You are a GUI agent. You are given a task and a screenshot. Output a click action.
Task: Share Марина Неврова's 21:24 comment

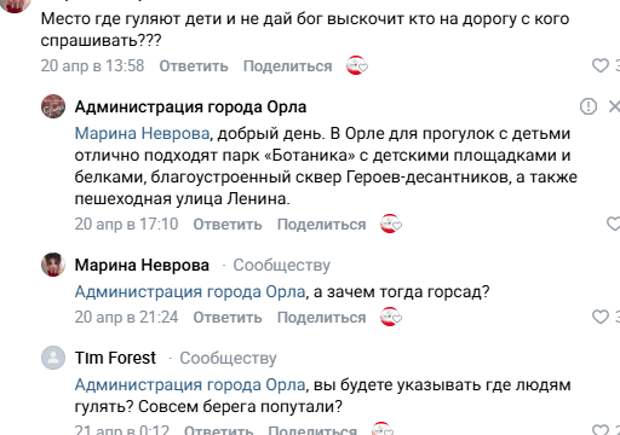coord(321,317)
